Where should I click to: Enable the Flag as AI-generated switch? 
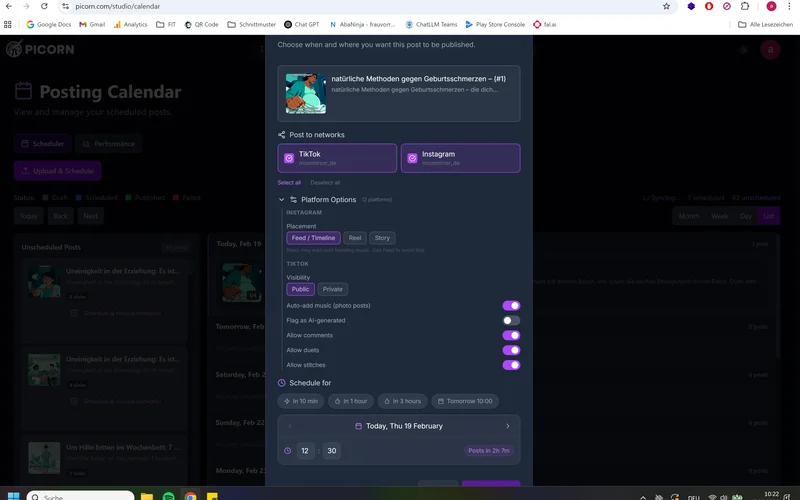click(511, 320)
